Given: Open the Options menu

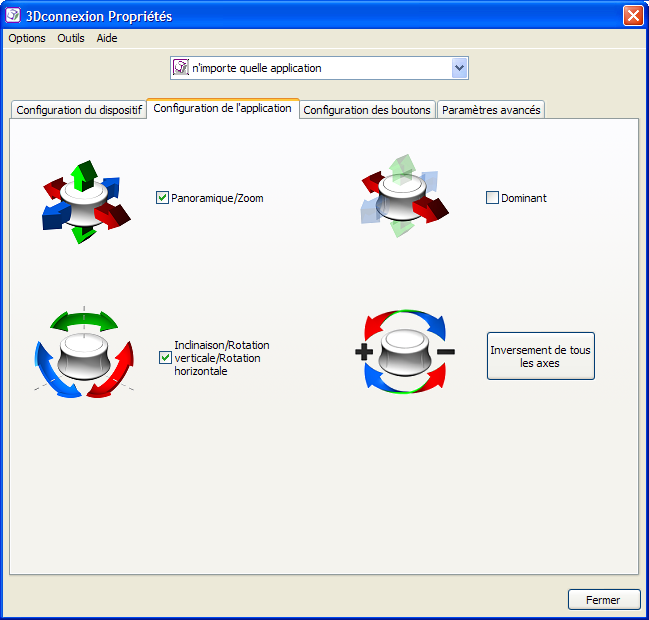Looking at the screenshot, I should 27,38.
